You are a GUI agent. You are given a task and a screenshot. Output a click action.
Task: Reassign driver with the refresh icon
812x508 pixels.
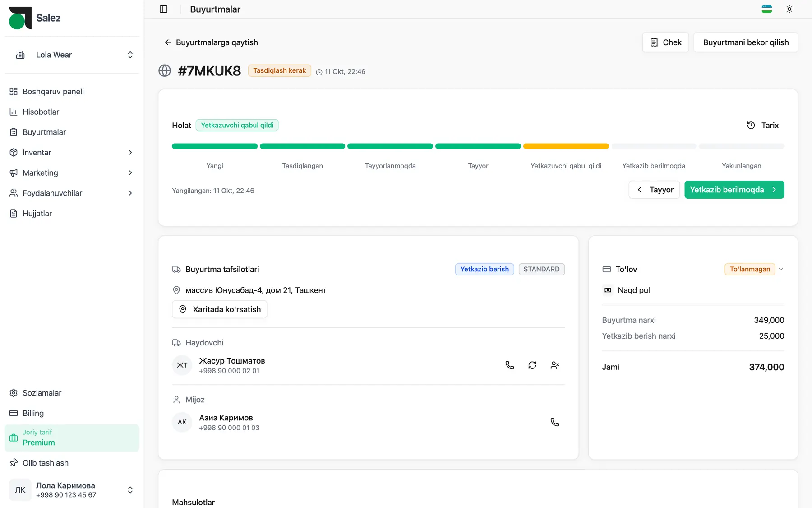click(x=532, y=365)
